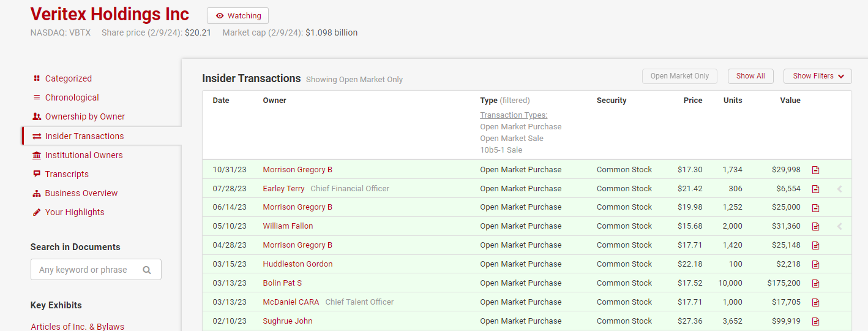Open William Fallon owner link
The height and width of the screenshot is (331, 868).
click(x=288, y=226)
